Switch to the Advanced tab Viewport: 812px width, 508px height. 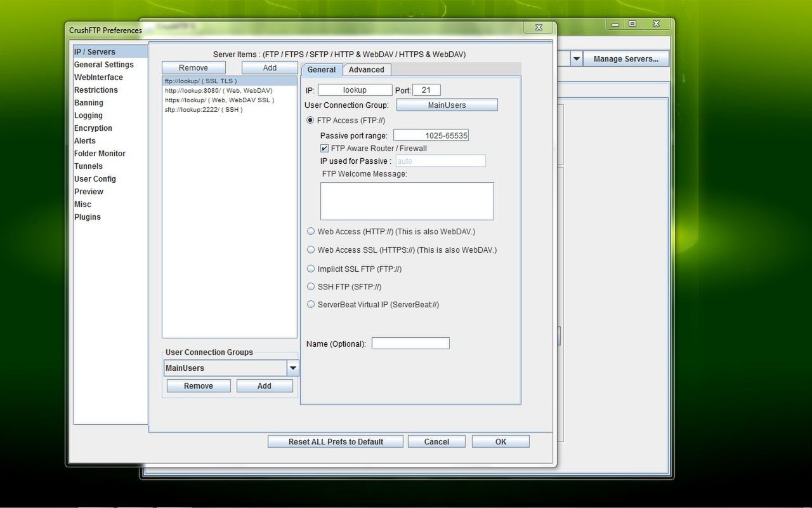click(367, 70)
